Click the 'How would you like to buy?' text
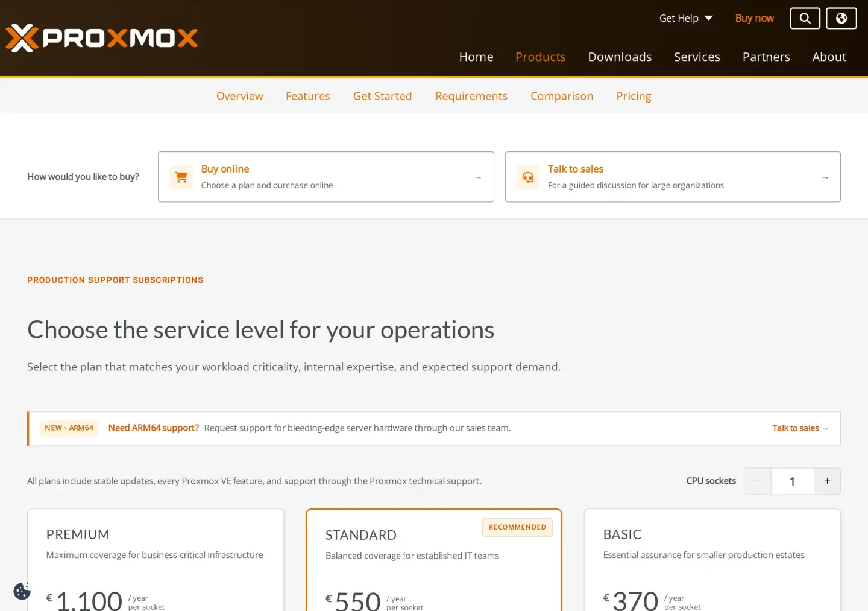 (83, 177)
